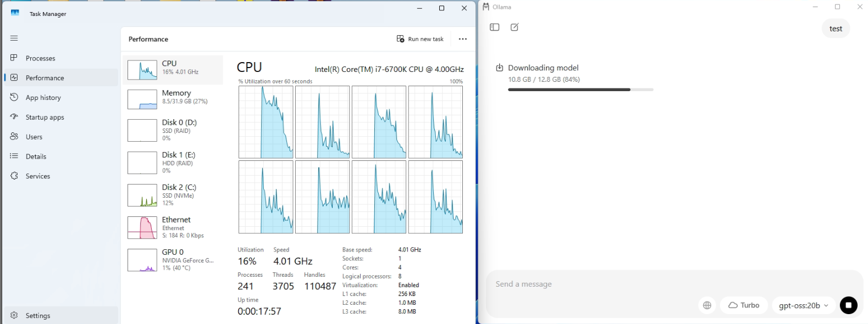The image size is (868, 324).
Task: Click the L3 cache 8.0 MB value
Action: coord(407,311)
